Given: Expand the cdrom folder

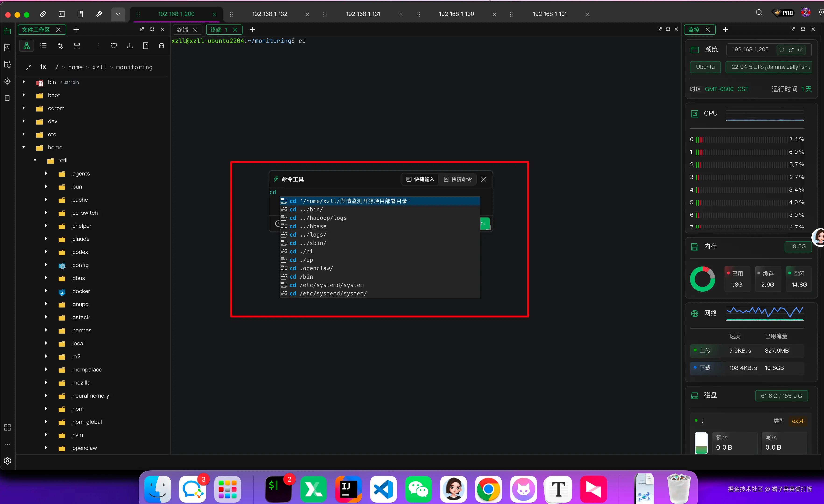Looking at the screenshot, I should coord(23,108).
